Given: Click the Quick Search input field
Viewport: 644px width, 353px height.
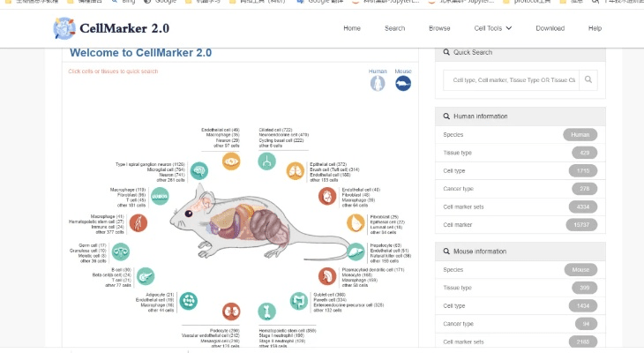Looking at the screenshot, I should [x=513, y=80].
